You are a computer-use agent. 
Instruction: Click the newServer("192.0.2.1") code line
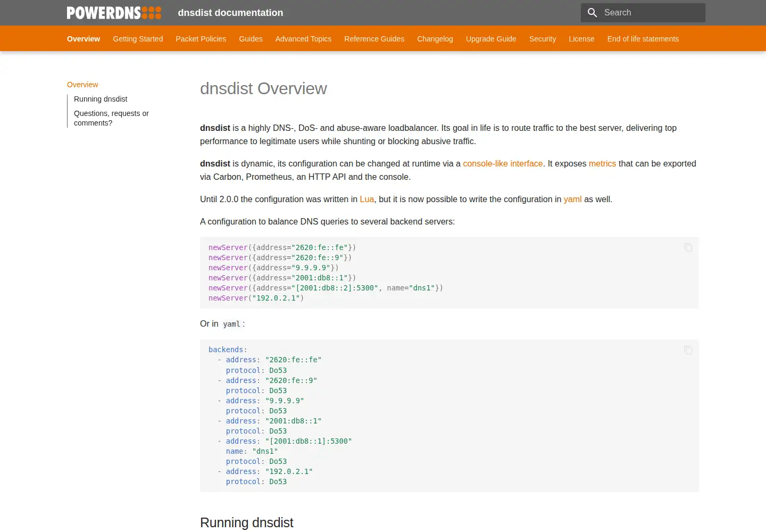click(x=256, y=298)
